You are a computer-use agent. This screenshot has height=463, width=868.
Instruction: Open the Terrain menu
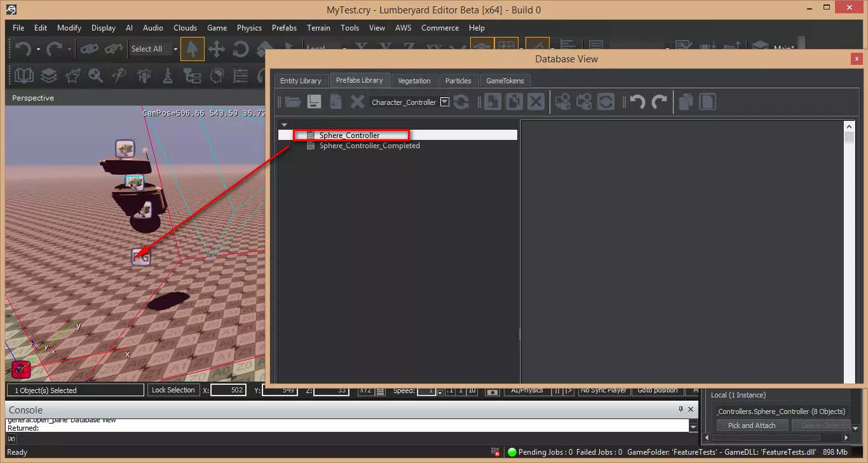click(318, 28)
